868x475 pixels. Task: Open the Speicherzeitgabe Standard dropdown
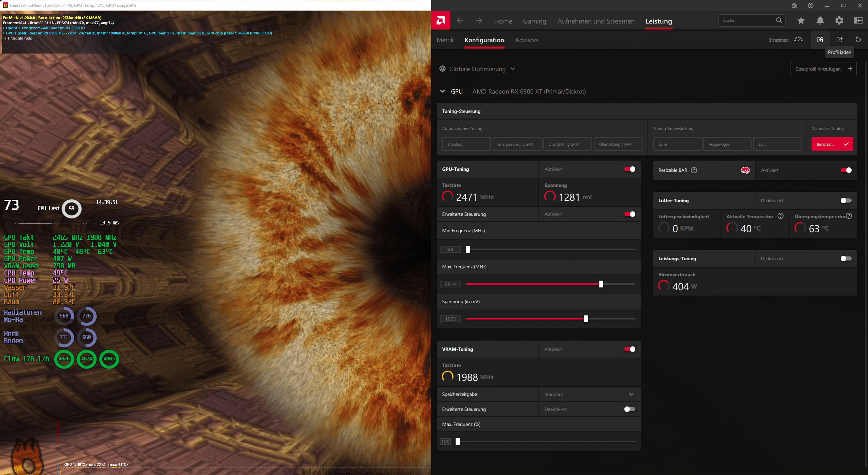[590, 394]
